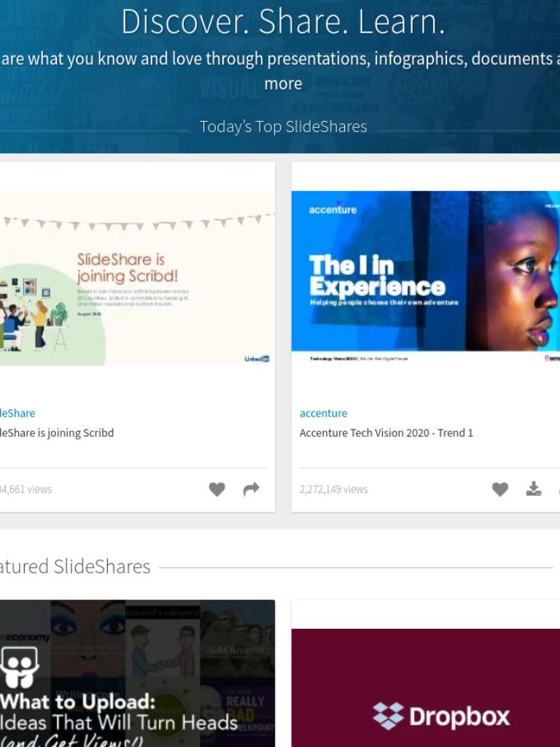Open The I in Experience thumbnail
Screen dimensions: 560x747
point(426,278)
